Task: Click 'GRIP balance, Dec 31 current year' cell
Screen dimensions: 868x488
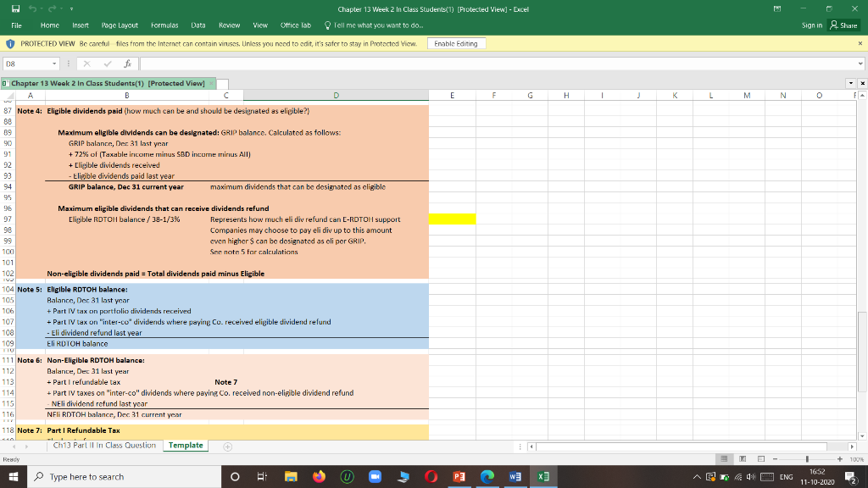Action: 126,187
